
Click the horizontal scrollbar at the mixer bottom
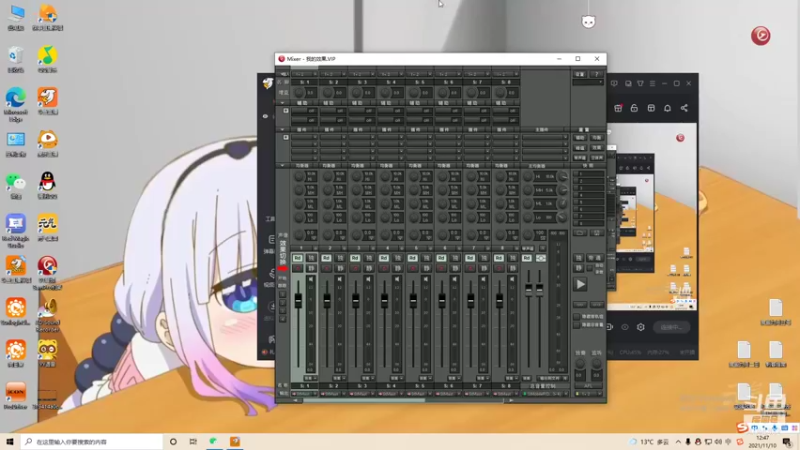click(x=403, y=401)
